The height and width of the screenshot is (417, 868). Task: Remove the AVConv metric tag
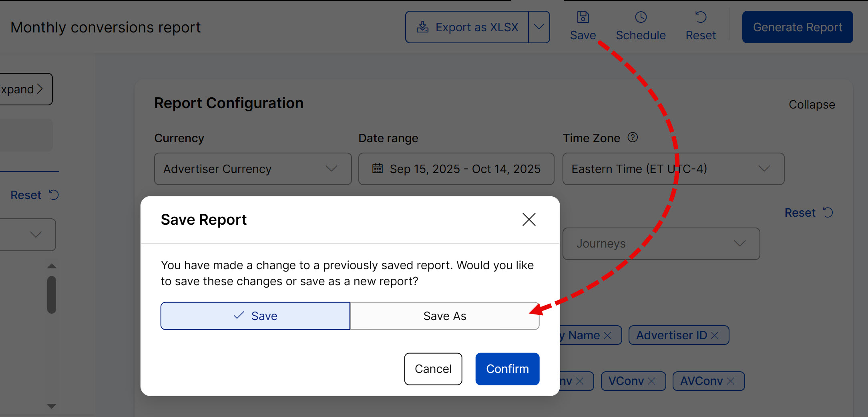coord(731,381)
